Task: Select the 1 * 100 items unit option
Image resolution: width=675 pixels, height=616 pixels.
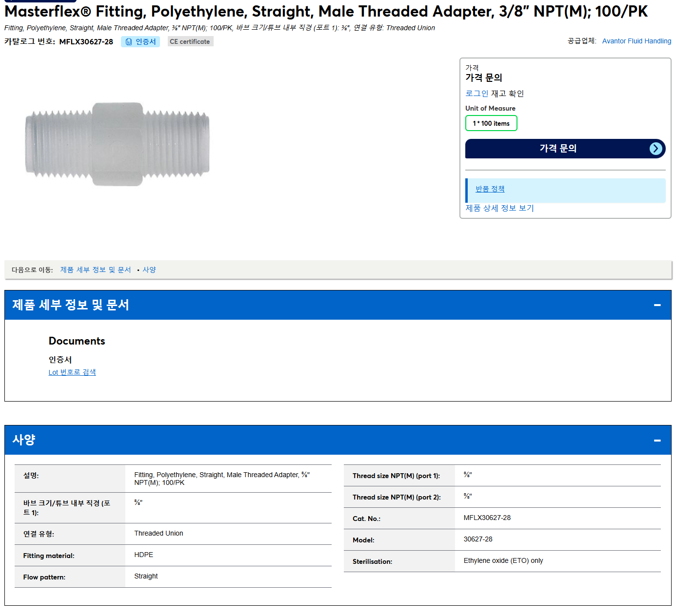Action: [x=491, y=123]
